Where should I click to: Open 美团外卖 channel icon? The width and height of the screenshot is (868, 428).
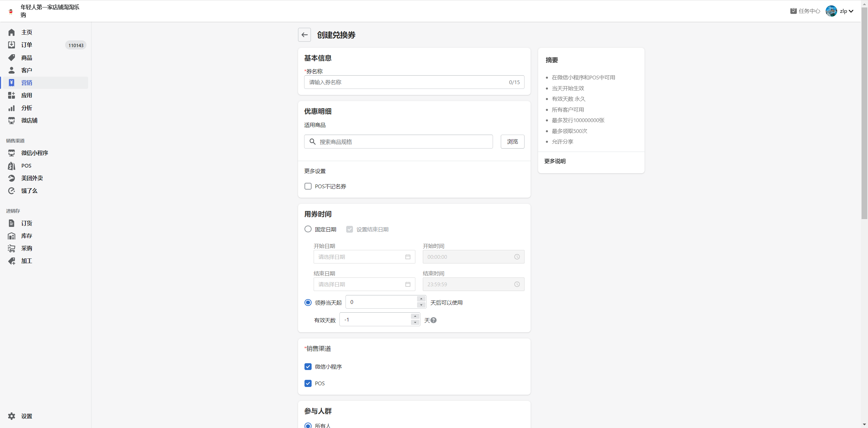[x=12, y=178]
